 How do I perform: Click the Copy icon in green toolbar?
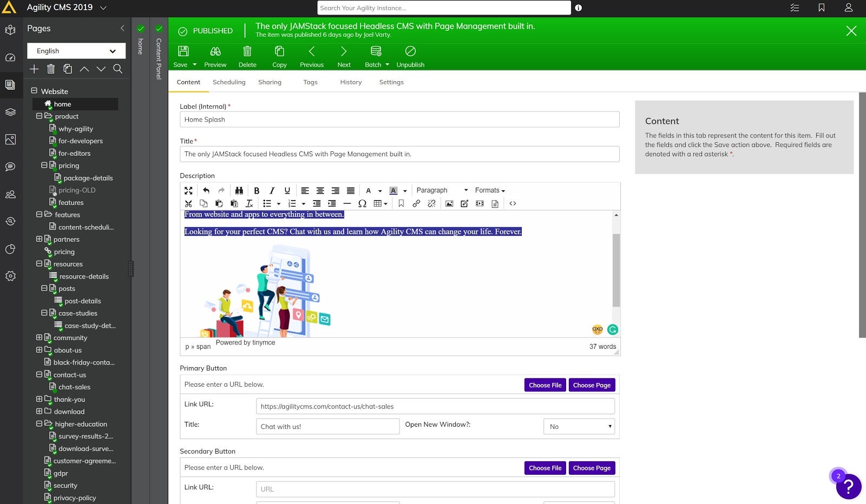[279, 51]
